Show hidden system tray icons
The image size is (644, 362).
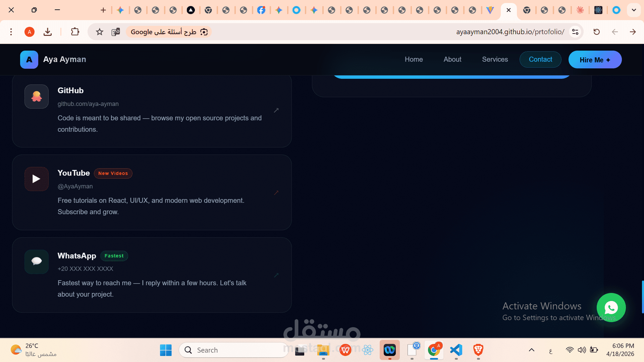(x=532, y=350)
